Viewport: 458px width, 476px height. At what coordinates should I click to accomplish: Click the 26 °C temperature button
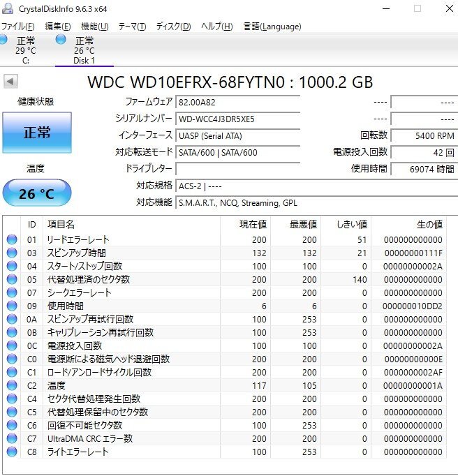point(37,193)
